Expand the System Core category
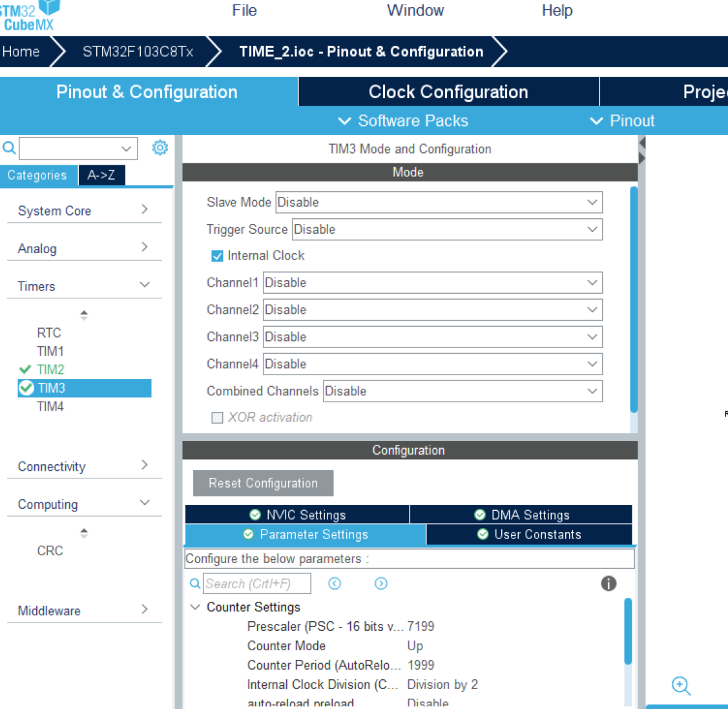728x709 pixels. 85,211
